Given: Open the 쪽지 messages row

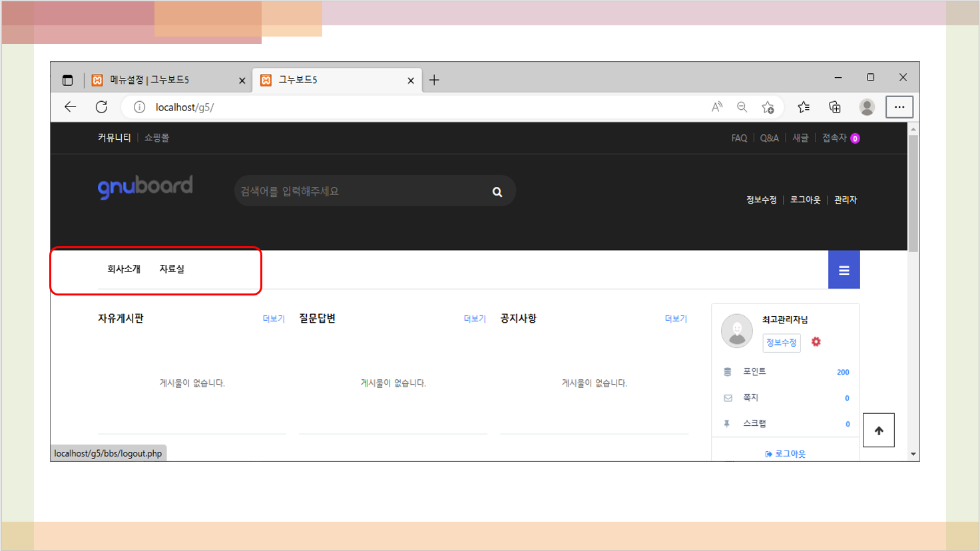Looking at the screenshot, I should click(x=786, y=397).
